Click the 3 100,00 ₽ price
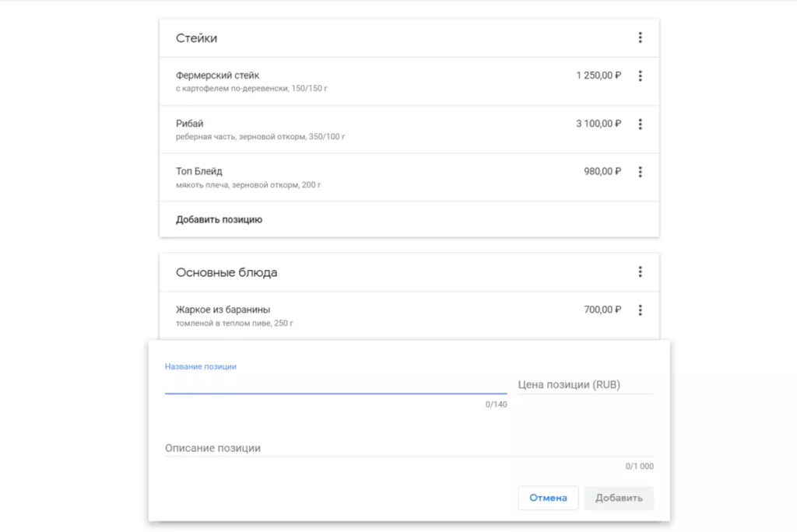The height and width of the screenshot is (532, 797). [598, 124]
